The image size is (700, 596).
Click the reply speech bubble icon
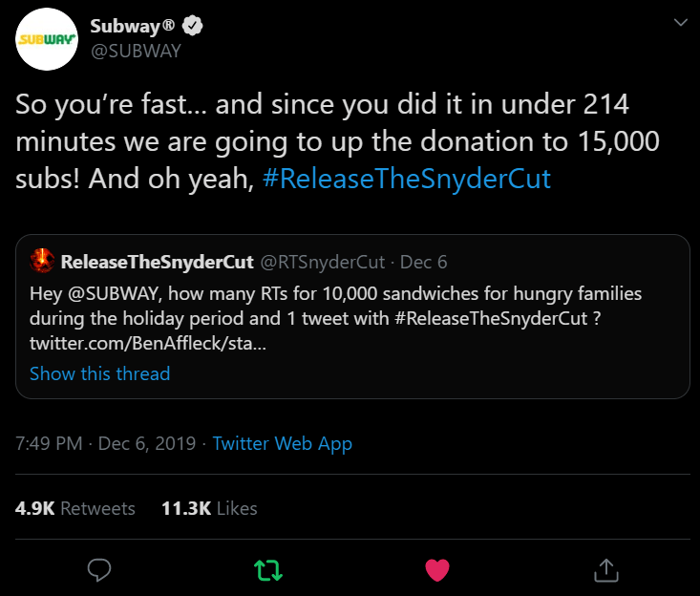(x=100, y=570)
